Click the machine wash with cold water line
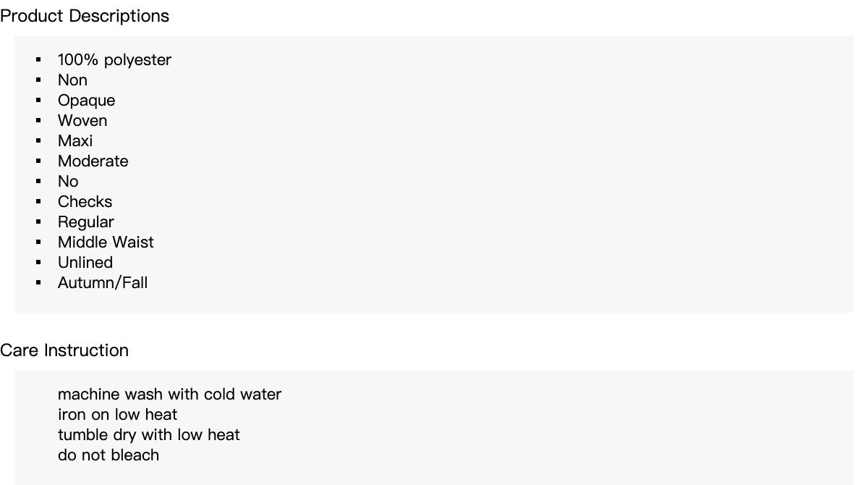This screenshot has width=868, height=485. point(169,395)
